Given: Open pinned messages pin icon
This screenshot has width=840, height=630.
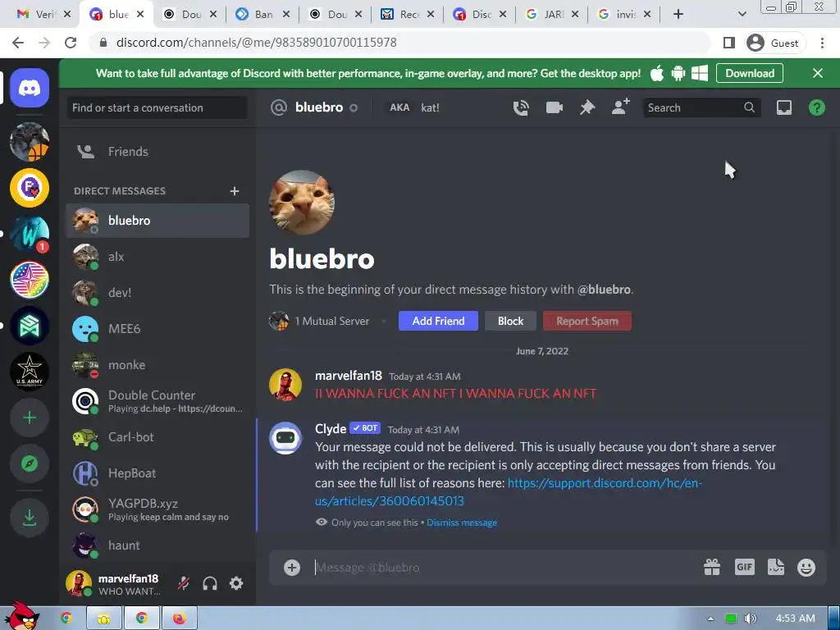Looking at the screenshot, I should pos(587,107).
